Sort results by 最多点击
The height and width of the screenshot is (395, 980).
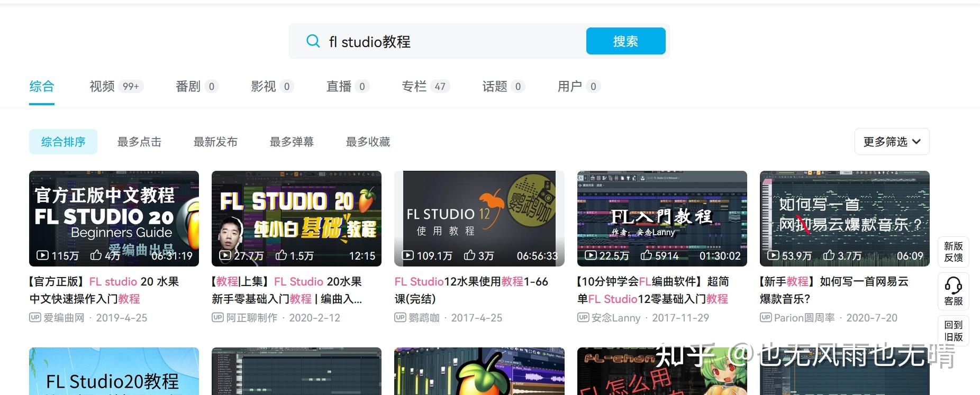(x=139, y=142)
